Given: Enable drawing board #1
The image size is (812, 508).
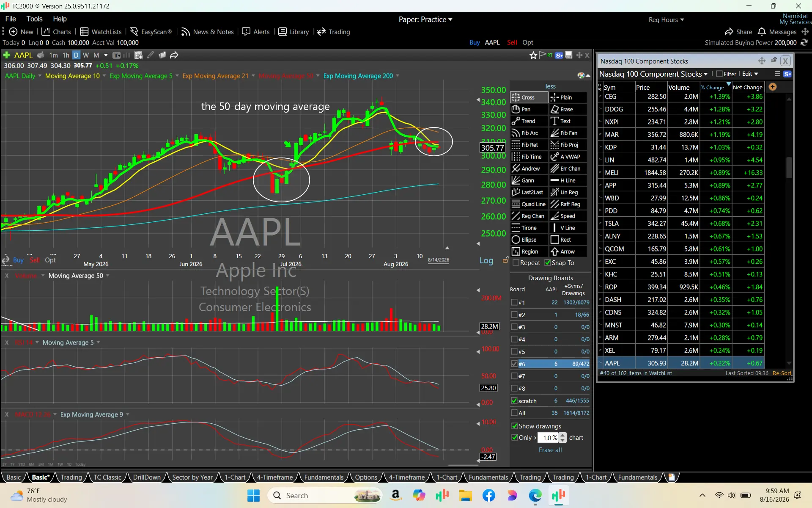Looking at the screenshot, I should [x=514, y=302].
